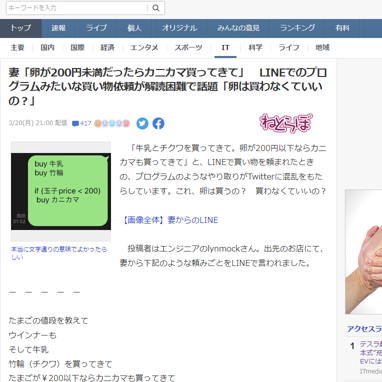Image resolution: width=382 pixels, height=382 pixels.
Task: Click the reaction emoji faces row
Action: [112, 123]
